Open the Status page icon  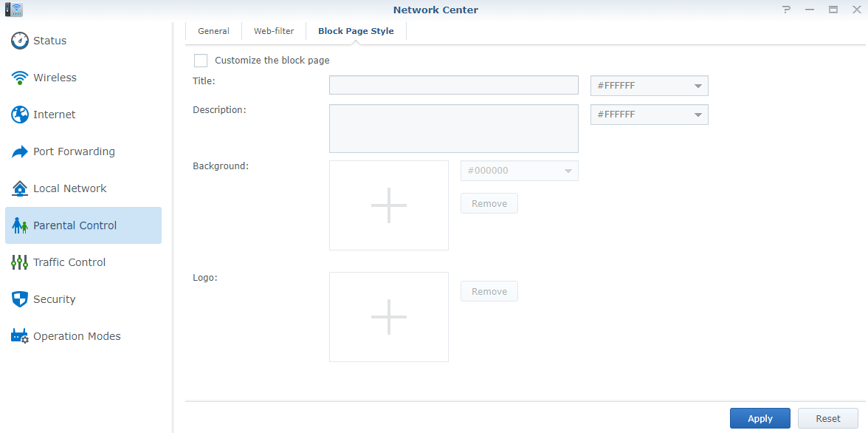tap(20, 41)
